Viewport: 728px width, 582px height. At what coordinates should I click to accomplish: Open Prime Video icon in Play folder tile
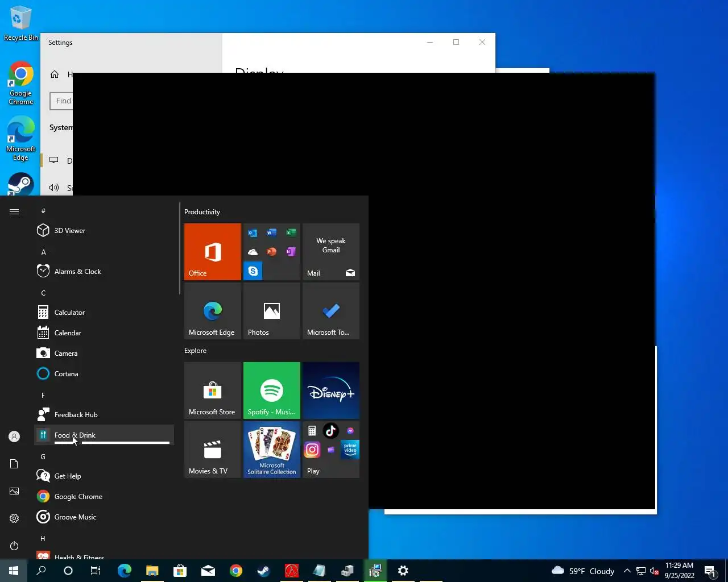pos(350,450)
